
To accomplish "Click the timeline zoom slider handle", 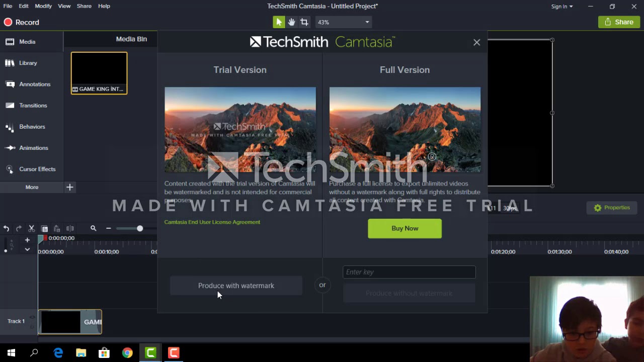I will (140, 228).
